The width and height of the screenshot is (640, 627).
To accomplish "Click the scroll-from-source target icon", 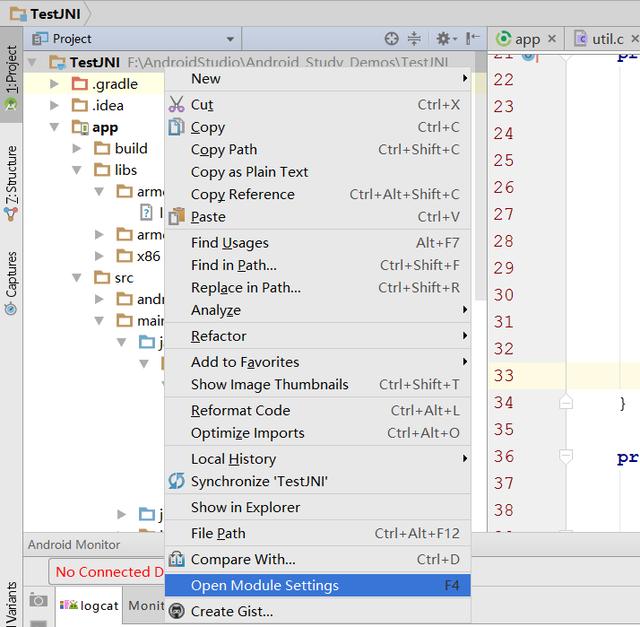I will 391,39.
